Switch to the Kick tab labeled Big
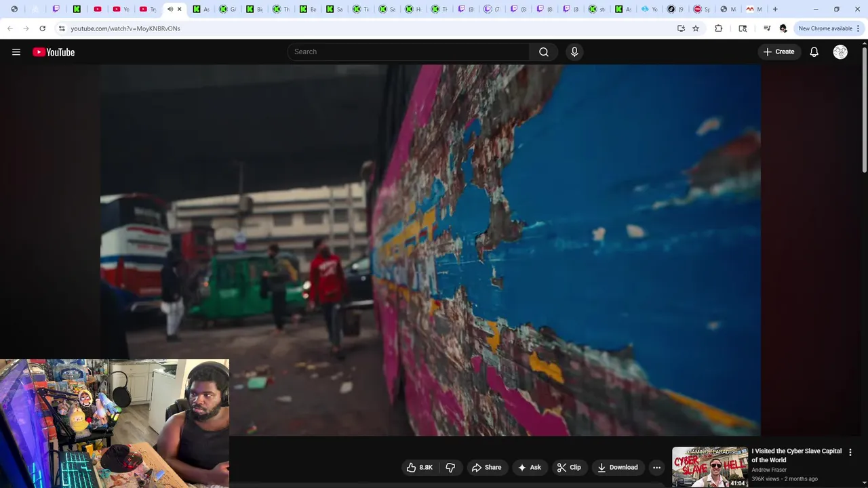 (x=254, y=9)
